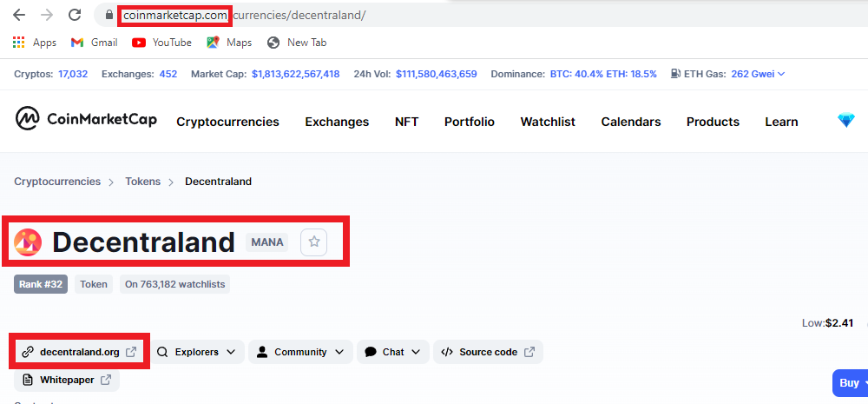
Task: Reload the page with refresh icon
Action: (x=75, y=15)
